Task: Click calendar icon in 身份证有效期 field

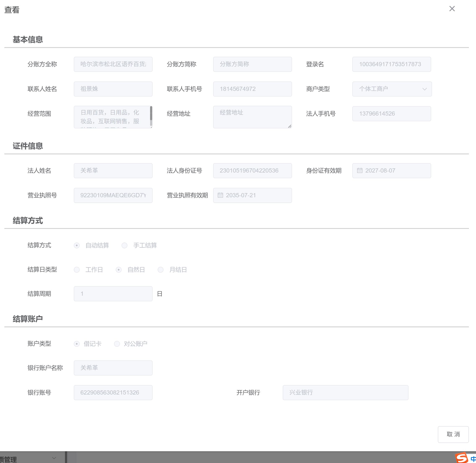Action: click(359, 171)
